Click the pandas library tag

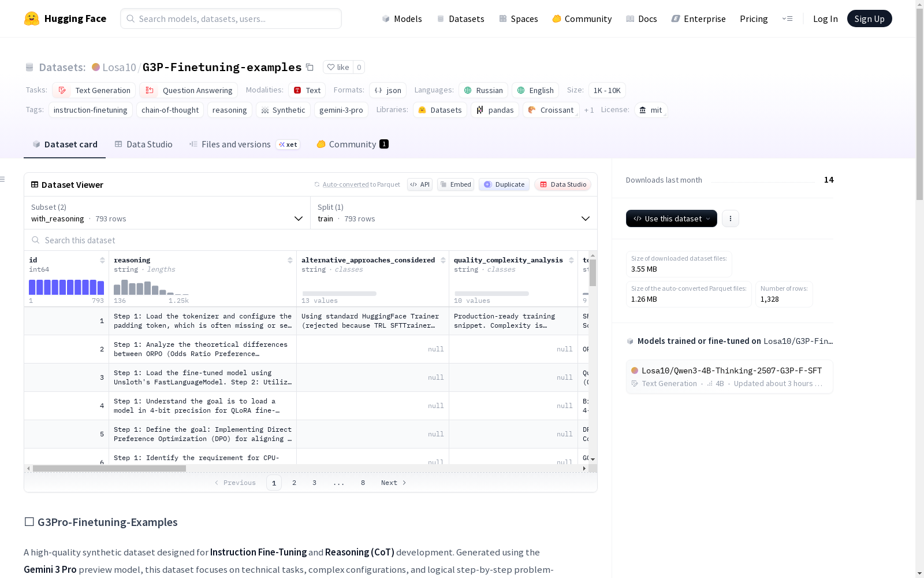click(495, 110)
